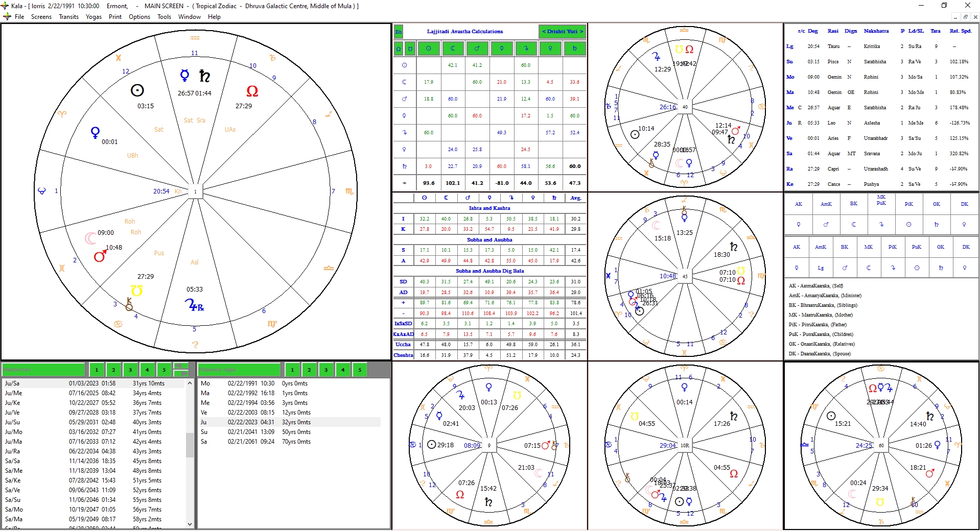Select the Ju/Ve dasha row

(x=94, y=413)
